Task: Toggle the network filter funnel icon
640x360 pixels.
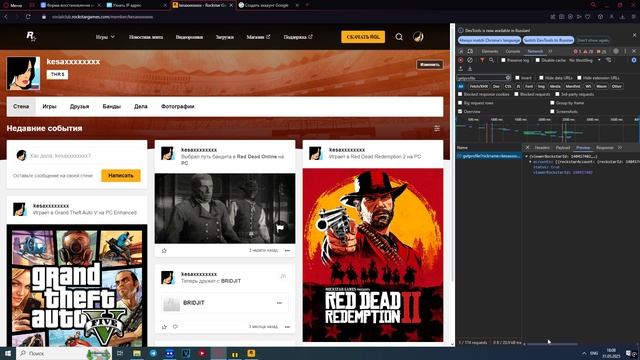Action: coord(482,60)
